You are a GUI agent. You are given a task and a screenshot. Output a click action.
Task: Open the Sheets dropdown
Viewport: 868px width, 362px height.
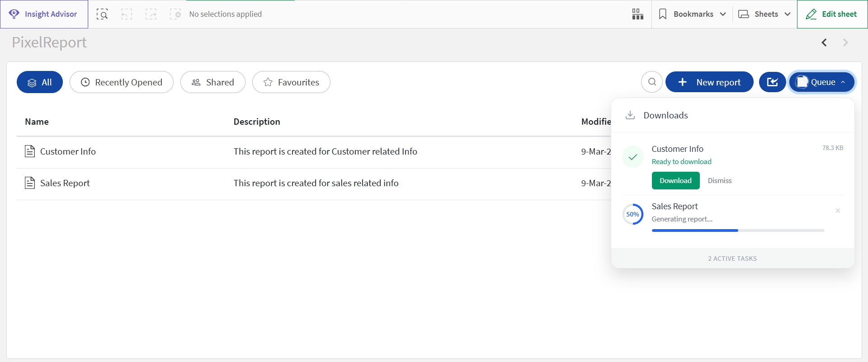(764, 14)
